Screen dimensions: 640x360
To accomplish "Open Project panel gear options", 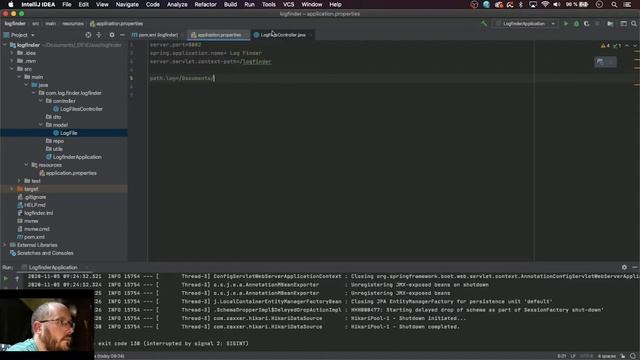I will coord(112,35).
